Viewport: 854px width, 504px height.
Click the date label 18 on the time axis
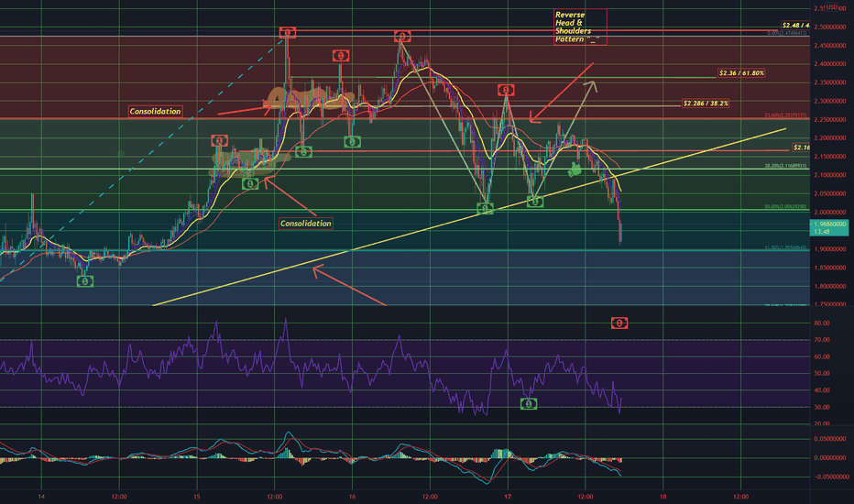tap(662, 497)
